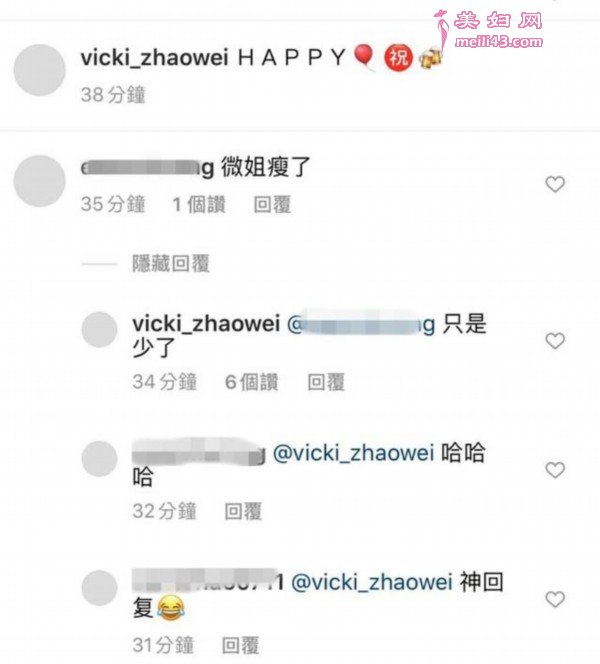Image resolution: width=600 pixels, height=664 pixels.
Task: Like vicki_zhaowei's 只是少了 reply with the heart
Action: point(555,340)
